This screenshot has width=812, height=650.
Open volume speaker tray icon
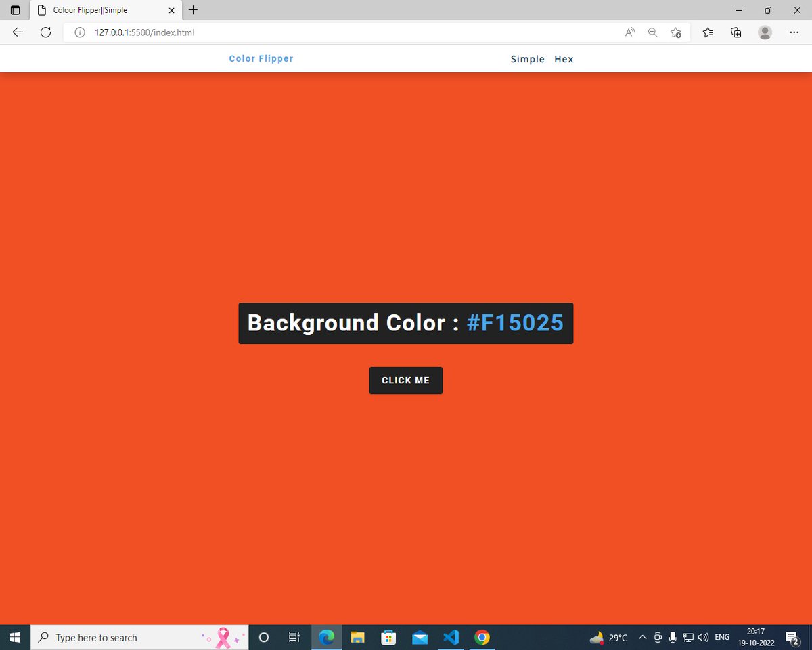[x=703, y=637]
